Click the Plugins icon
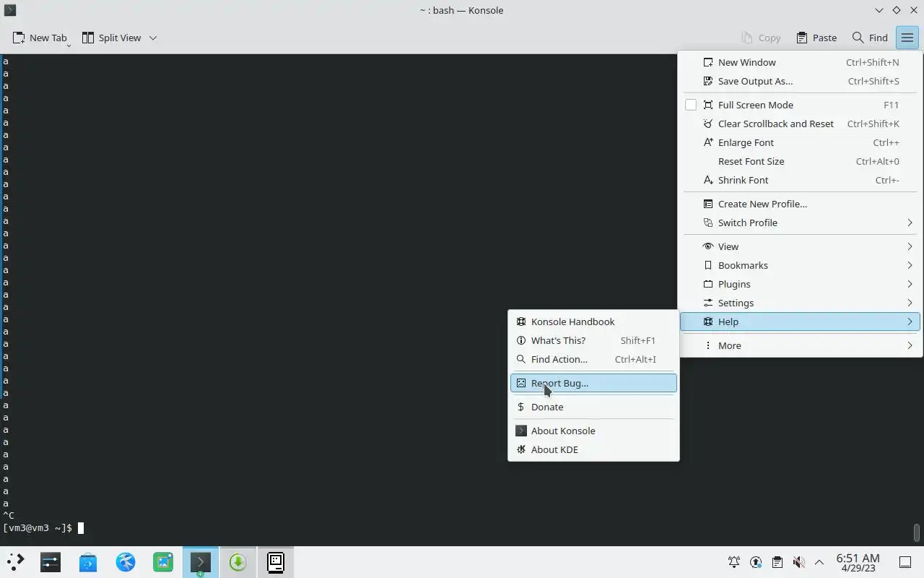Image resolution: width=924 pixels, height=578 pixels. 708,284
